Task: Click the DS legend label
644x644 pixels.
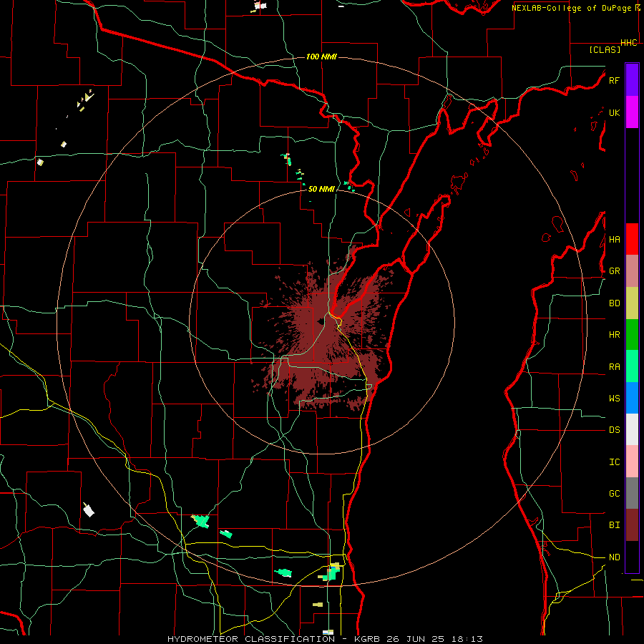Action: click(614, 430)
